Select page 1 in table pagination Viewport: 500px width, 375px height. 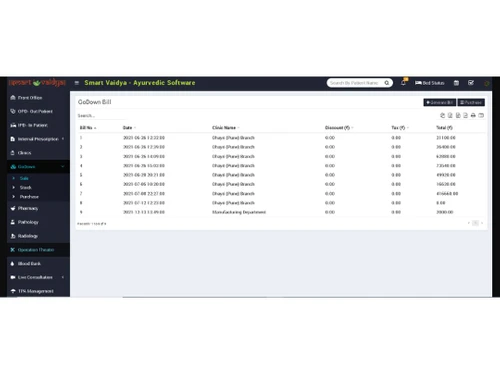[476, 223]
